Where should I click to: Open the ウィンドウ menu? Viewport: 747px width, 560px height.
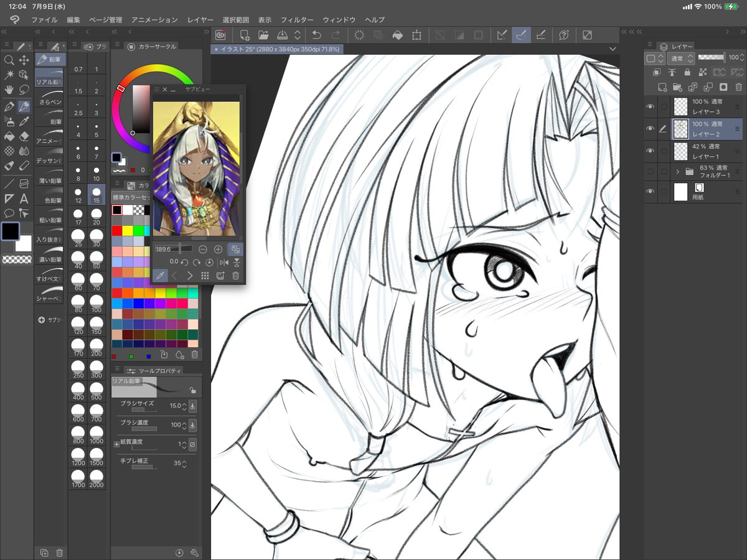click(x=339, y=20)
